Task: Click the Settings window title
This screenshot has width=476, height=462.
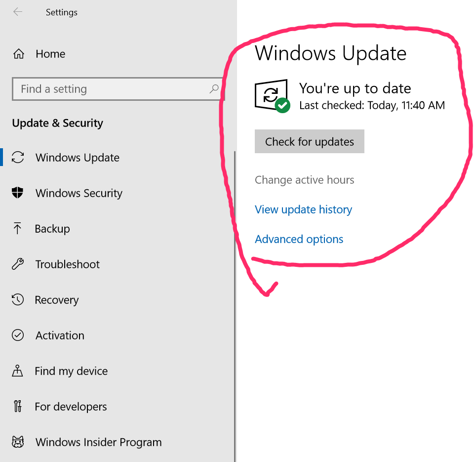Action: coord(62,12)
